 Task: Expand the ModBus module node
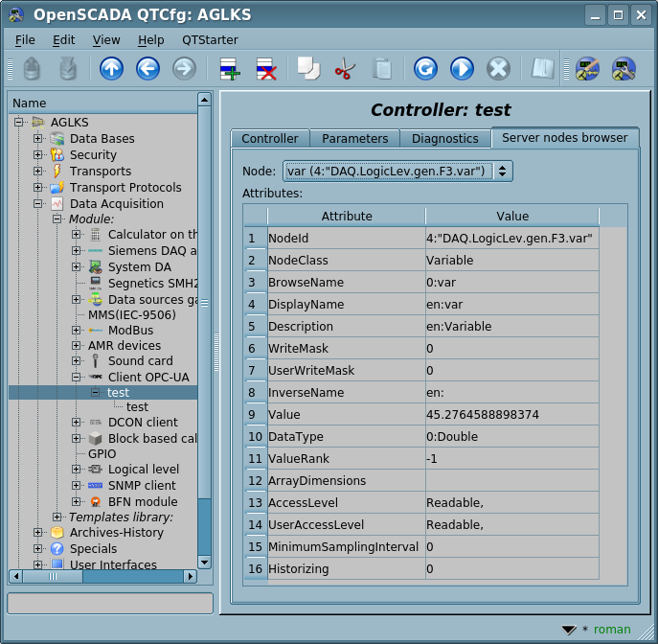click(77, 330)
